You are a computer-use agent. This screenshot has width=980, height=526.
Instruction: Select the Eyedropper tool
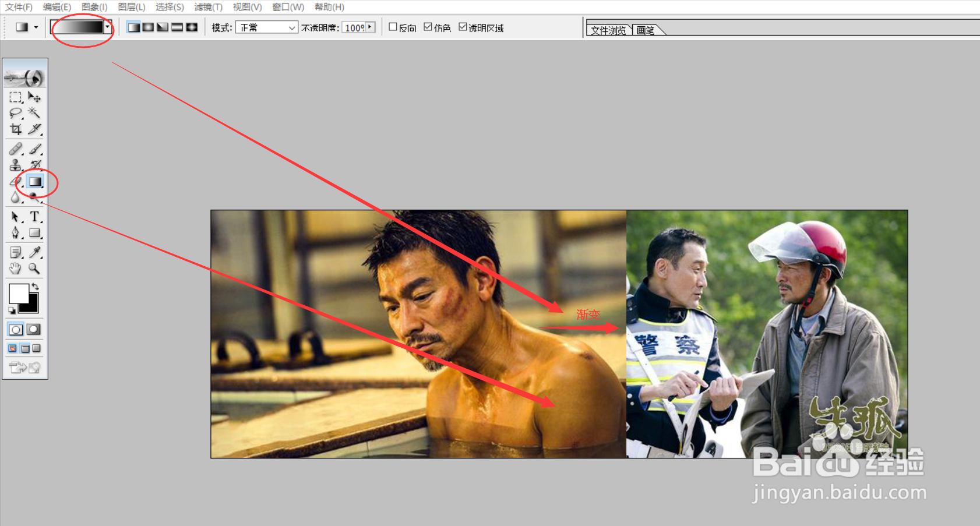[34, 252]
